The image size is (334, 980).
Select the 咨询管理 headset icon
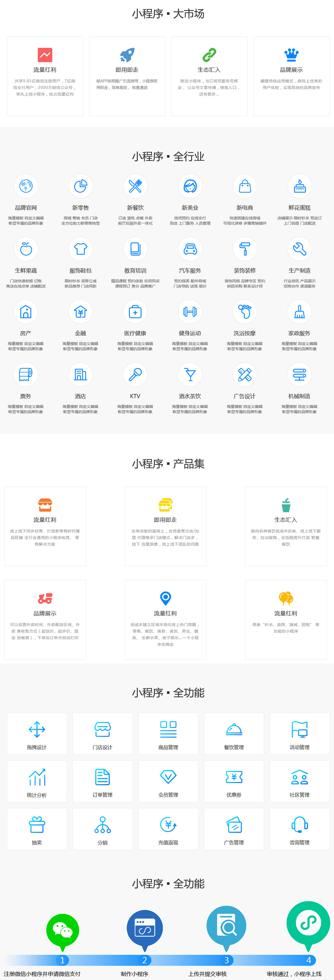point(300,825)
